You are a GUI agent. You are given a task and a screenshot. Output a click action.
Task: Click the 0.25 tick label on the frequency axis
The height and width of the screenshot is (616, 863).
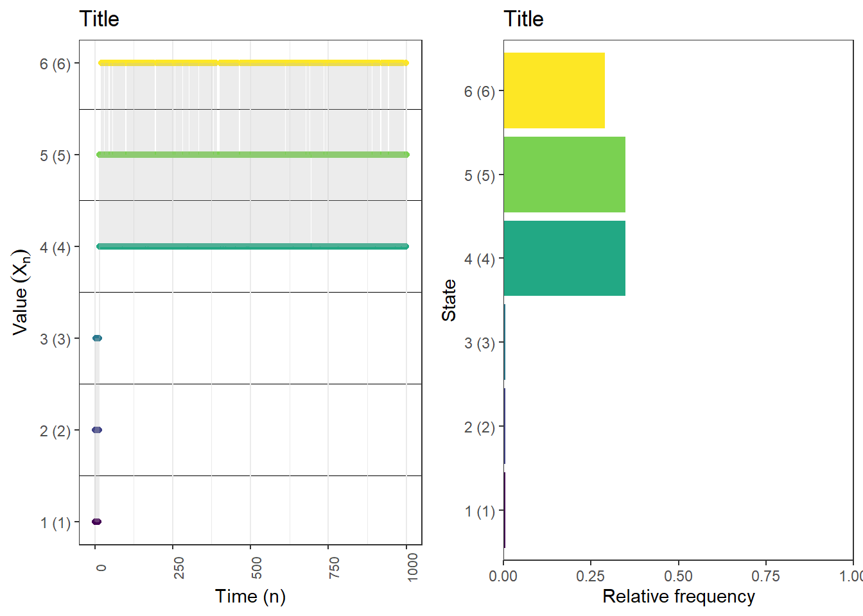591,576
